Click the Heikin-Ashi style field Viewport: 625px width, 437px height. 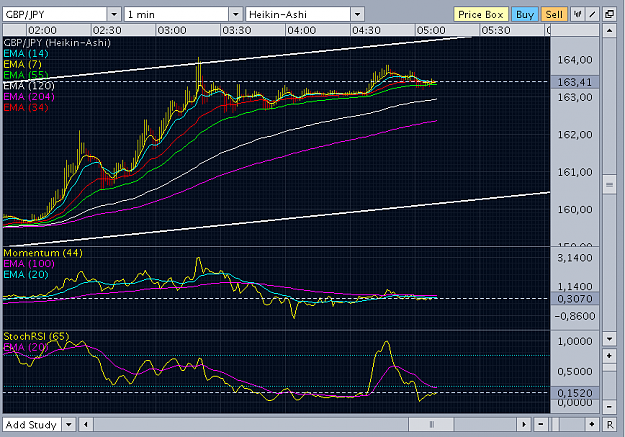pos(298,15)
